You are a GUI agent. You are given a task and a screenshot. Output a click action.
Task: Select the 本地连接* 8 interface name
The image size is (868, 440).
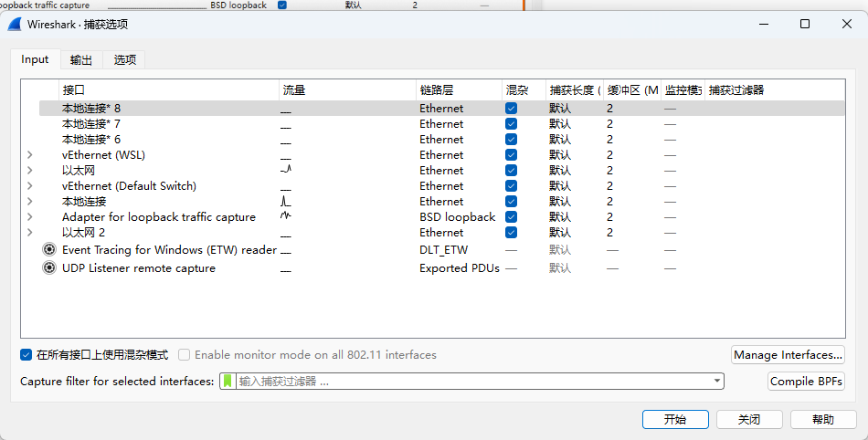(x=91, y=109)
